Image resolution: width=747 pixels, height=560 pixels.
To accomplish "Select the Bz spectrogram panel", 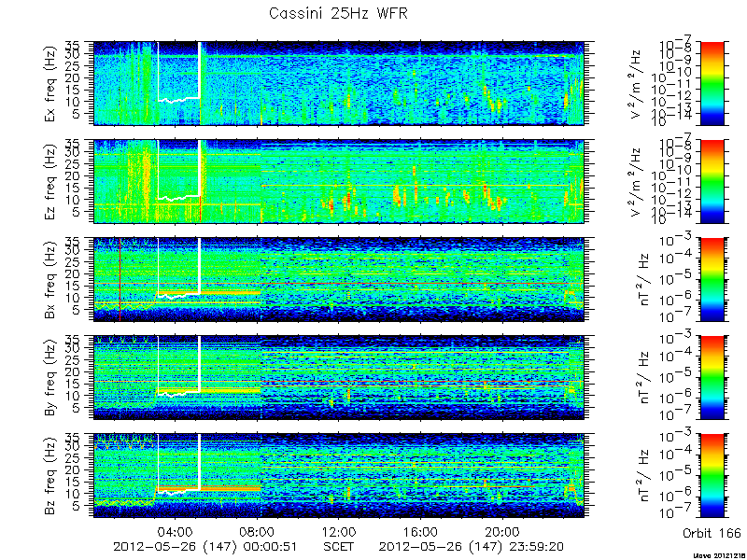I will pos(339,476).
